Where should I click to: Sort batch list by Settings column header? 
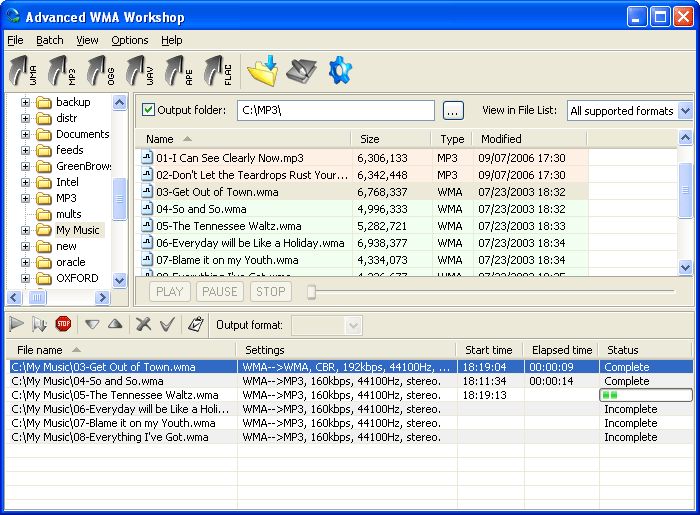tap(347, 350)
